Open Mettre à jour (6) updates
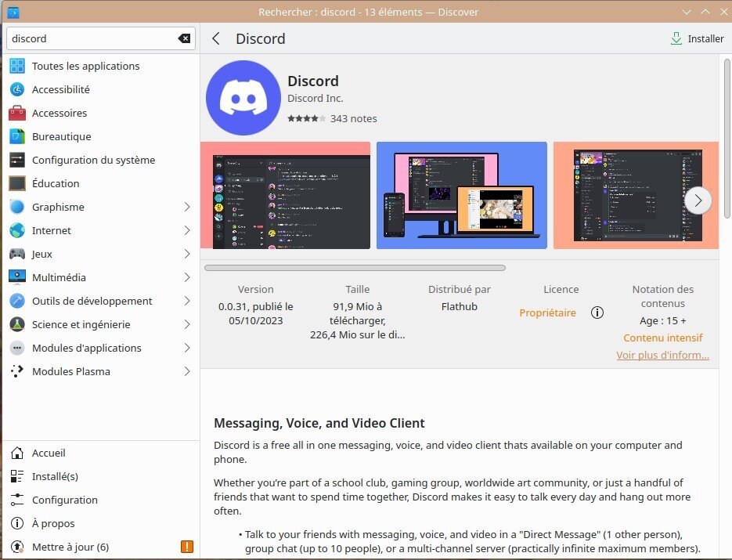Viewport: 732px width, 560px height. click(x=70, y=547)
